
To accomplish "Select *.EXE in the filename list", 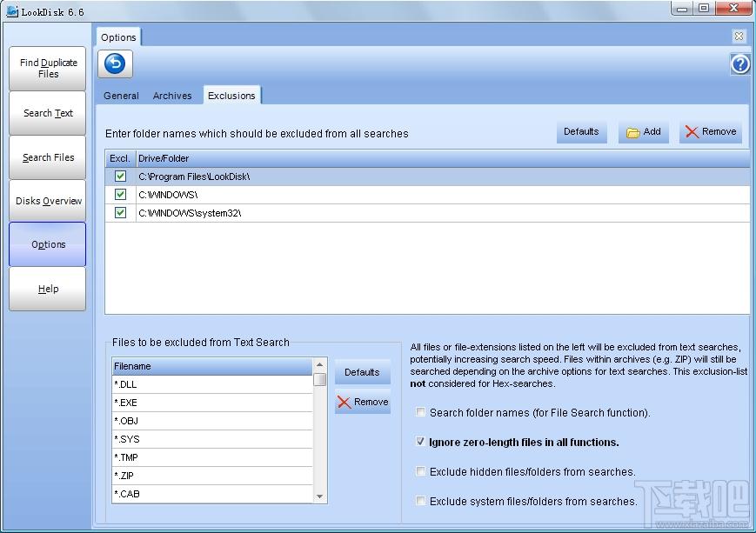I will point(212,403).
